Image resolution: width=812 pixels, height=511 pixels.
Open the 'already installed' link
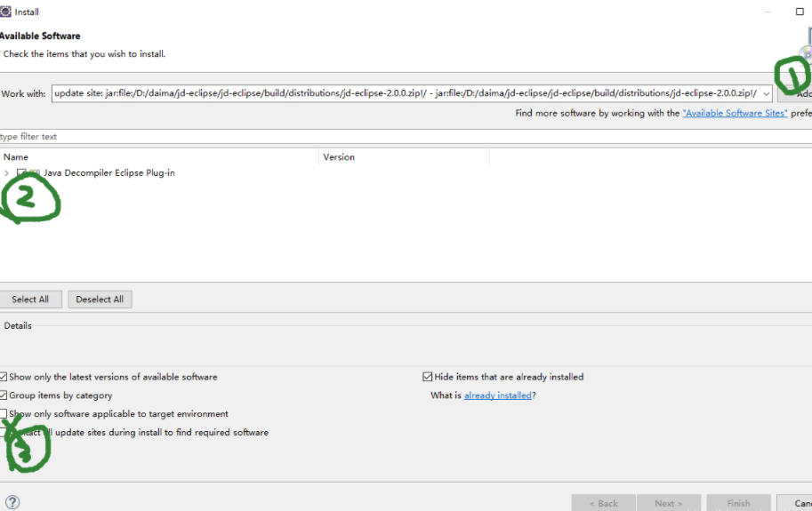tap(497, 395)
